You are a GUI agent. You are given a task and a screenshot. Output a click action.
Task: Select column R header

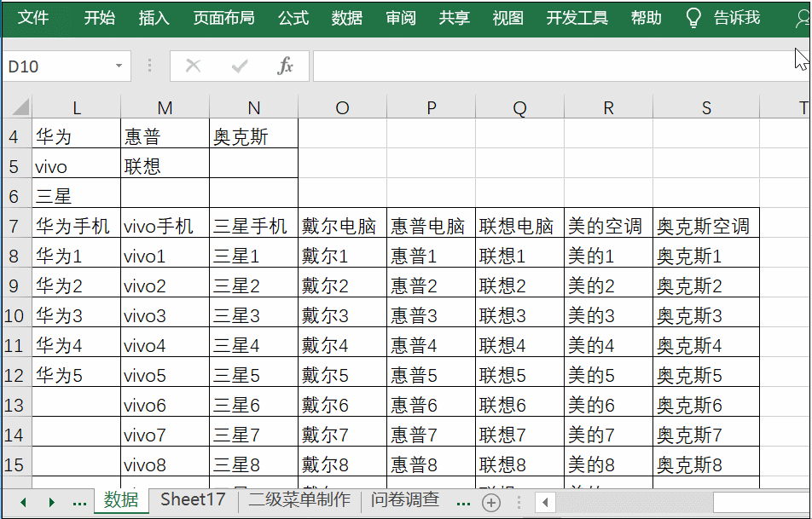click(608, 107)
